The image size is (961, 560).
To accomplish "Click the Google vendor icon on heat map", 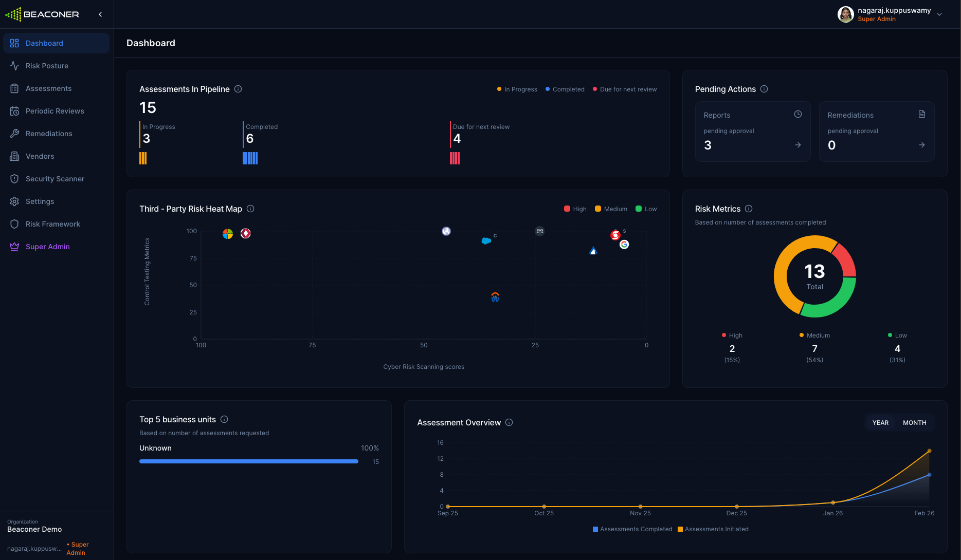I will coord(624,245).
